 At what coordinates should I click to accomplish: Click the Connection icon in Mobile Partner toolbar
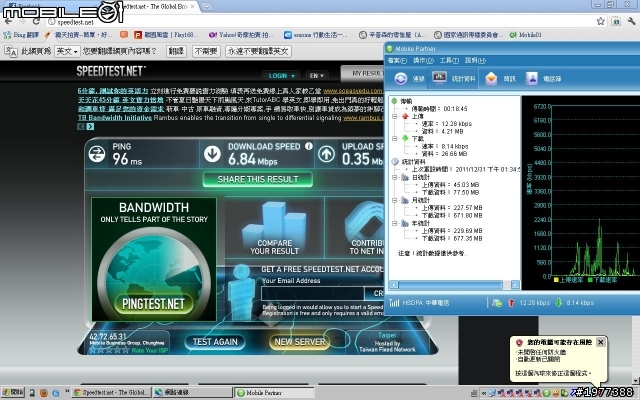point(401,78)
